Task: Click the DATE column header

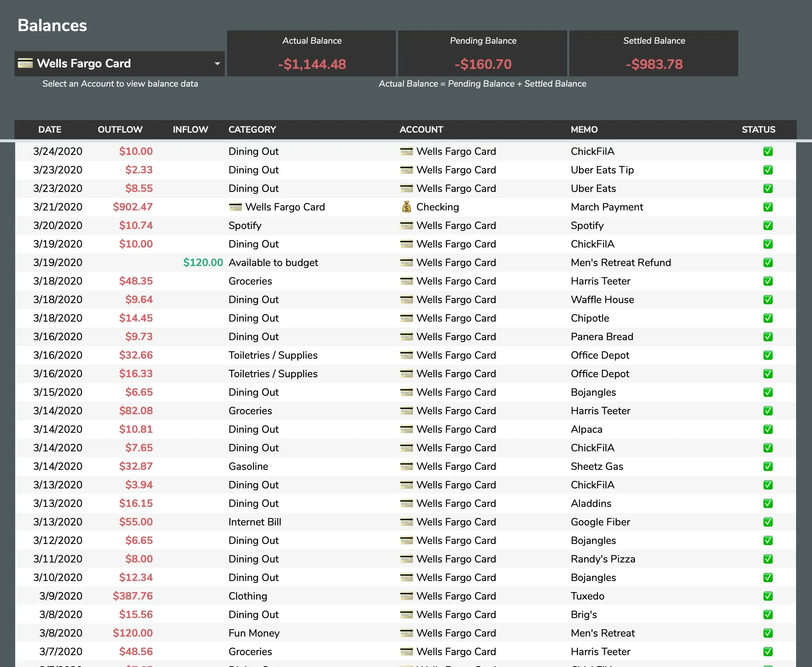Action: [50, 129]
